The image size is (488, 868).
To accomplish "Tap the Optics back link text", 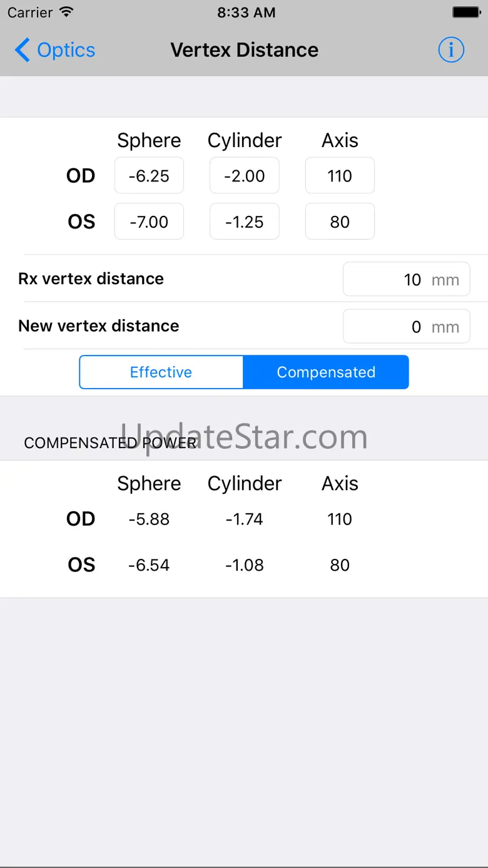I will (x=66, y=50).
